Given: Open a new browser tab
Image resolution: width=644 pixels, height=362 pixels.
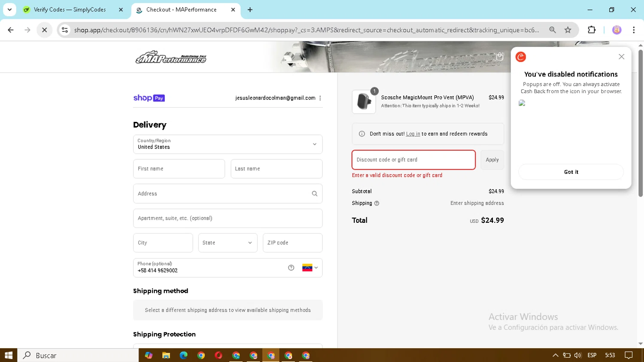Looking at the screenshot, I should 250,9.
